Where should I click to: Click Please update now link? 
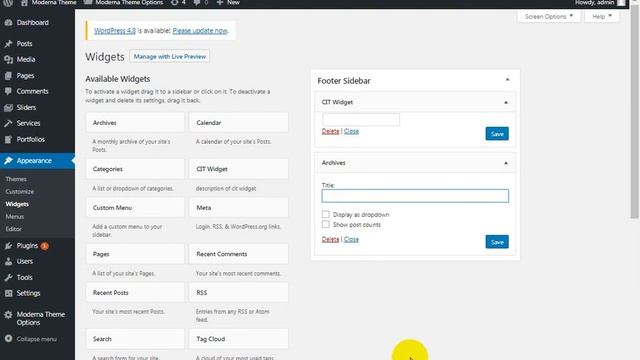(x=200, y=31)
